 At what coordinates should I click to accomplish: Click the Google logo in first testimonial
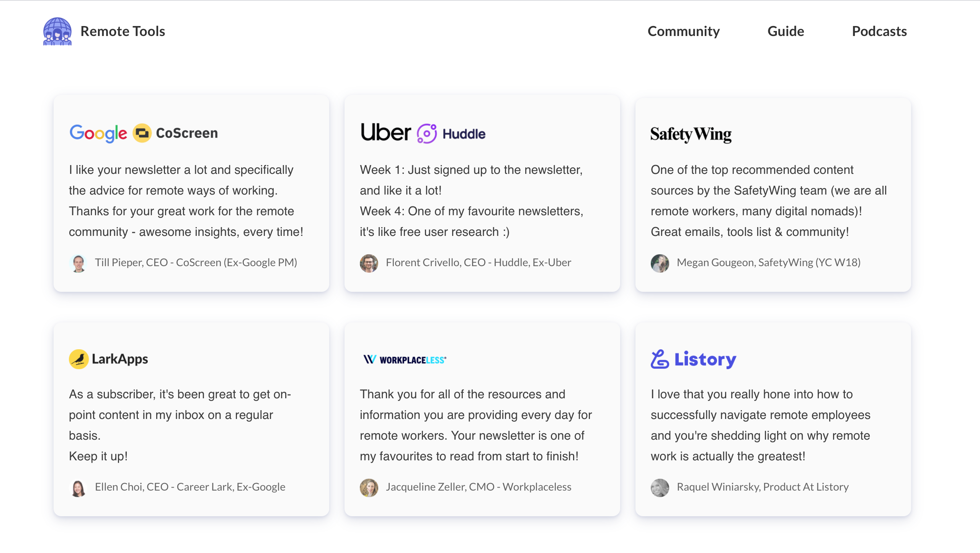98,133
